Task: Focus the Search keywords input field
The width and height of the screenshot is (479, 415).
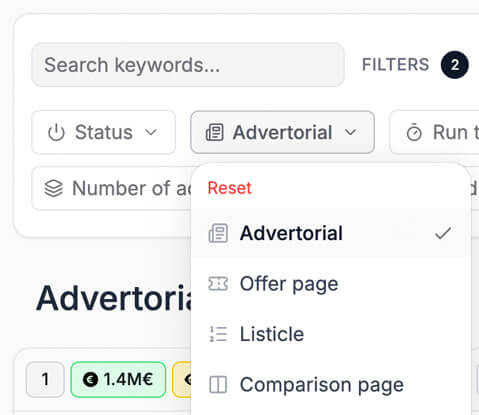Action: [x=188, y=65]
